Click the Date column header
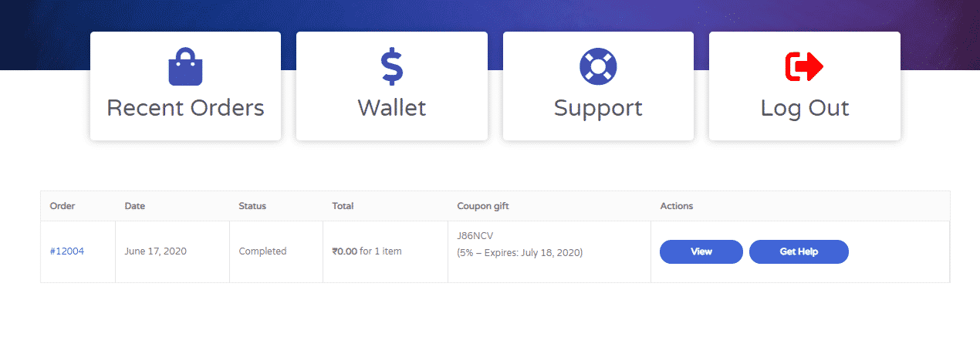 click(135, 206)
